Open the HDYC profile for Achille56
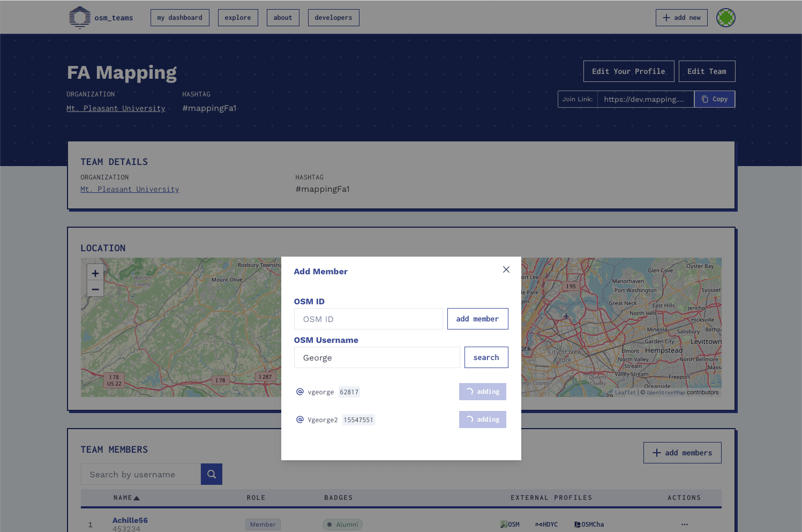 pyautogui.click(x=546, y=524)
